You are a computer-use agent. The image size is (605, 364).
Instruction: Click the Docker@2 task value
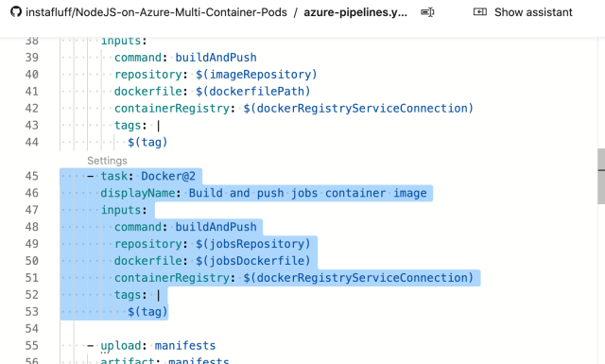[x=168, y=176]
